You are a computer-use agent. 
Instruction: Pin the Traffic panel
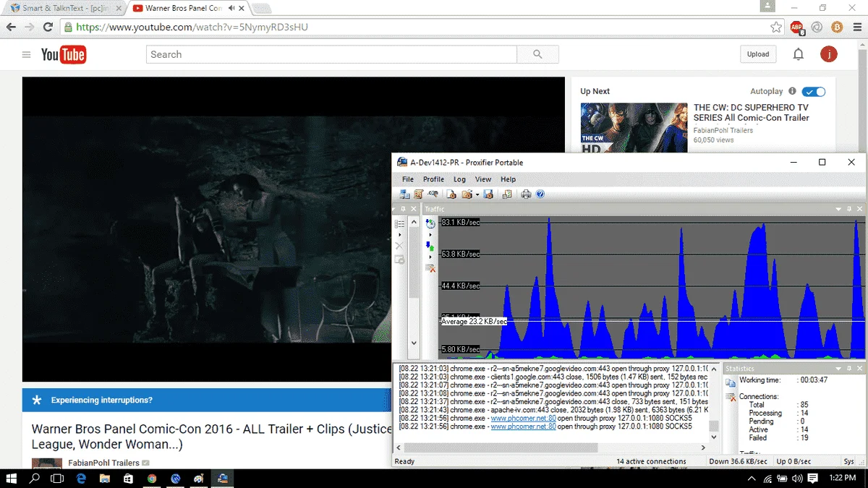[x=849, y=209]
